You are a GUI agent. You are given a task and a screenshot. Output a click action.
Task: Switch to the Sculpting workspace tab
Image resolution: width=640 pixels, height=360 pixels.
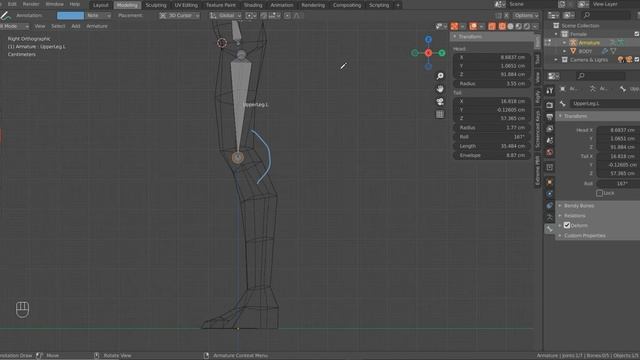pyautogui.click(x=156, y=5)
